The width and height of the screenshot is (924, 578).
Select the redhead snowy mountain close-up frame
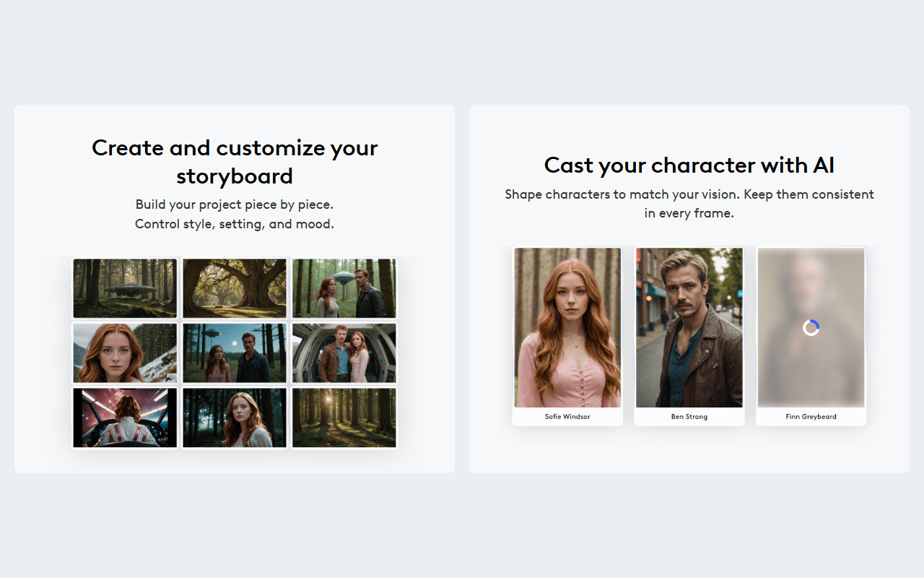pos(125,353)
